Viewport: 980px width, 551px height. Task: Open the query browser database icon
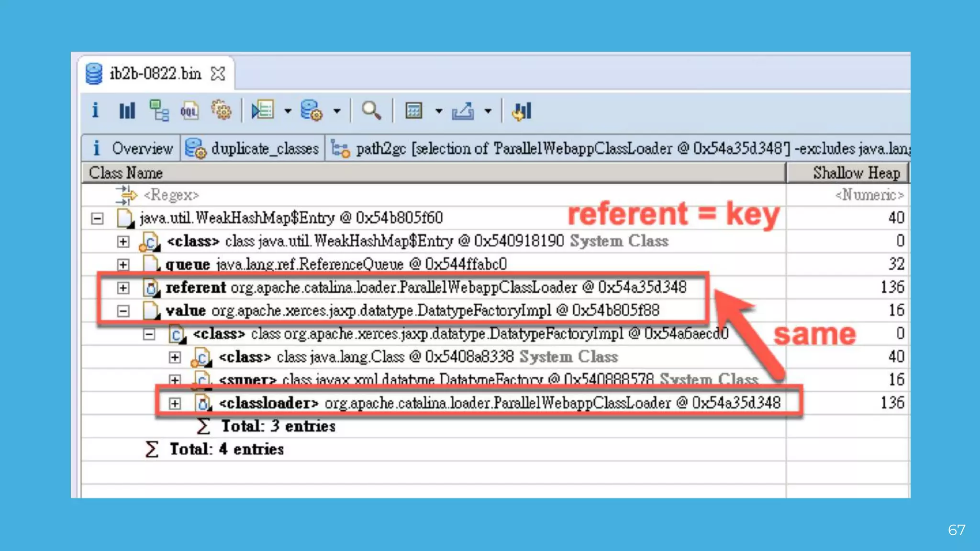(x=311, y=110)
